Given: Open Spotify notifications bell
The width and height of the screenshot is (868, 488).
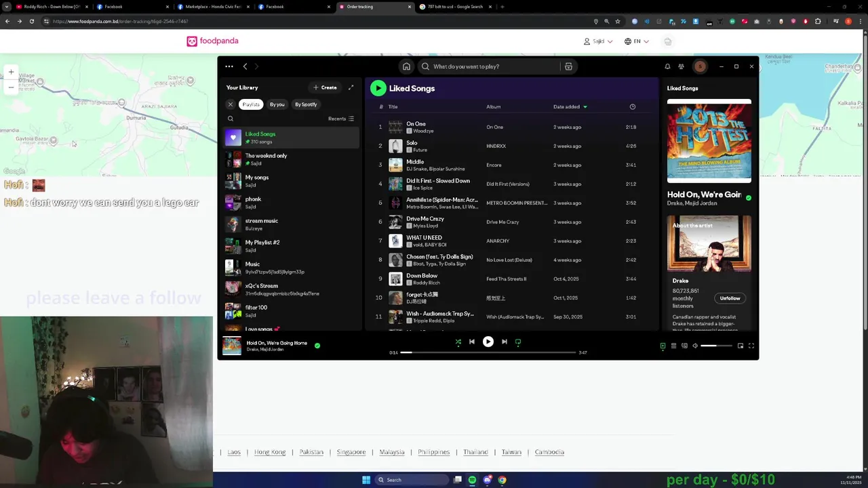Looking at the screenshot, I should [x=667, y=66].
